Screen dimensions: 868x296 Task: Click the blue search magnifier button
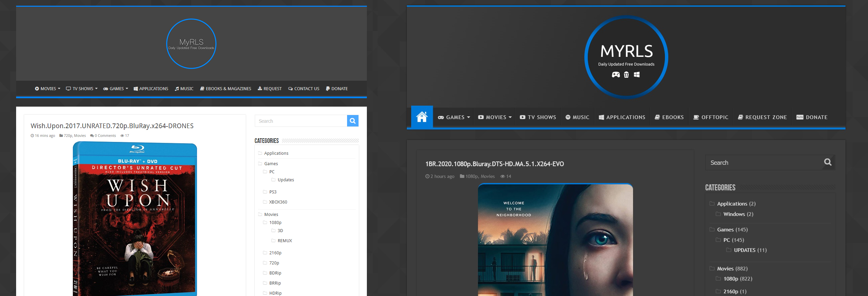coord(352,121)
